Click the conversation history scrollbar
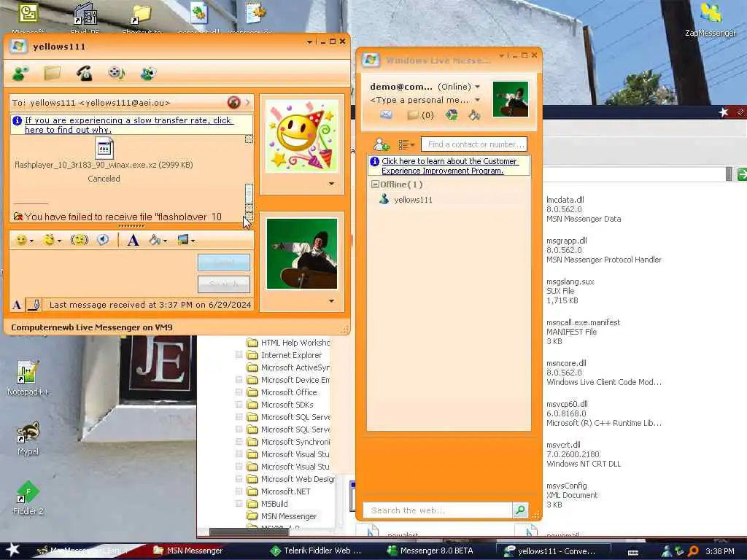 (249, 193)
